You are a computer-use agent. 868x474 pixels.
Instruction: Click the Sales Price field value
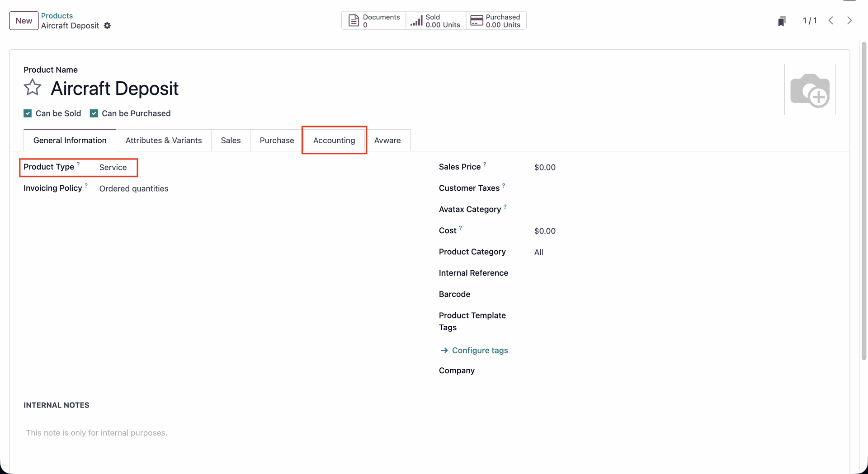point(545,168)
